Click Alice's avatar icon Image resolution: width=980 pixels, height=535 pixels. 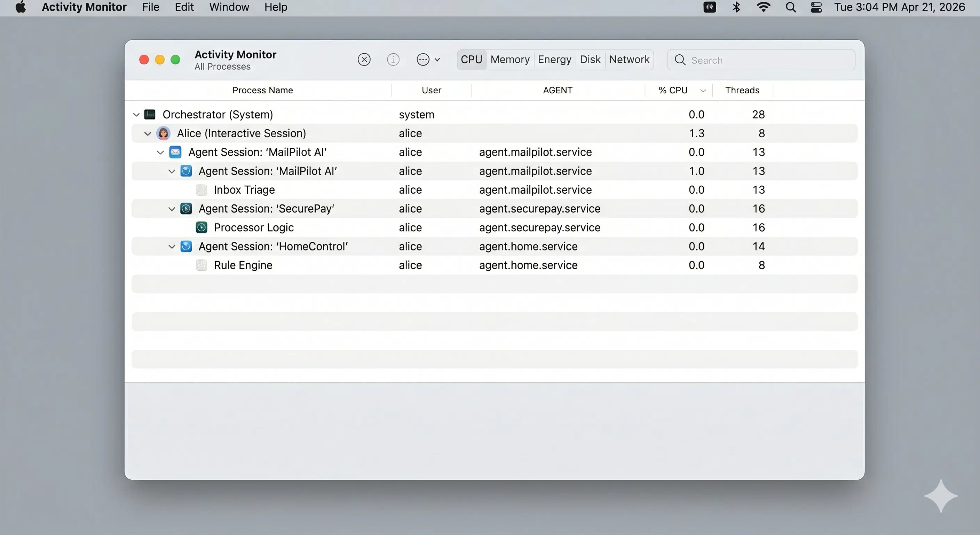click(164, 133)
